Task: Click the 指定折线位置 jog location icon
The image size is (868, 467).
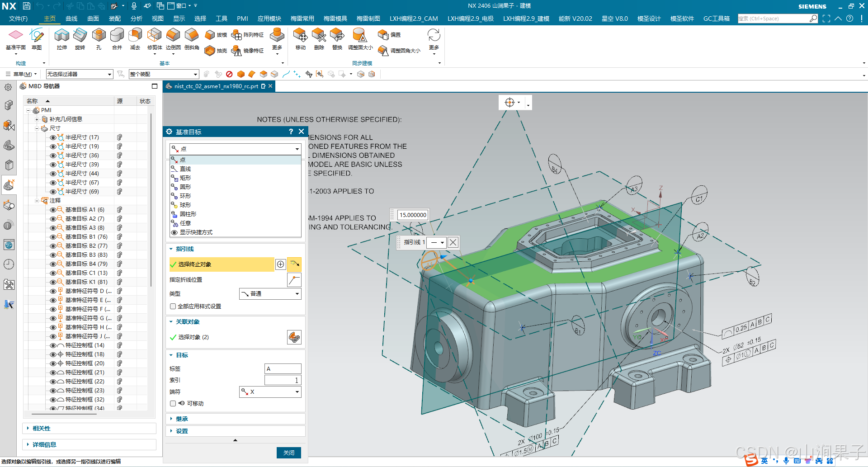Action: pyautogui.click(x=294, y=280)
